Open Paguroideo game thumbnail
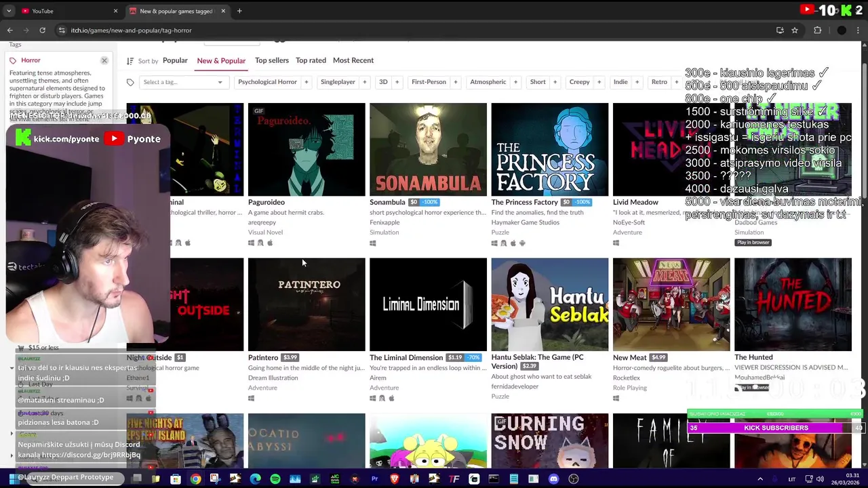Screen dimensions: 868x488 307,149
